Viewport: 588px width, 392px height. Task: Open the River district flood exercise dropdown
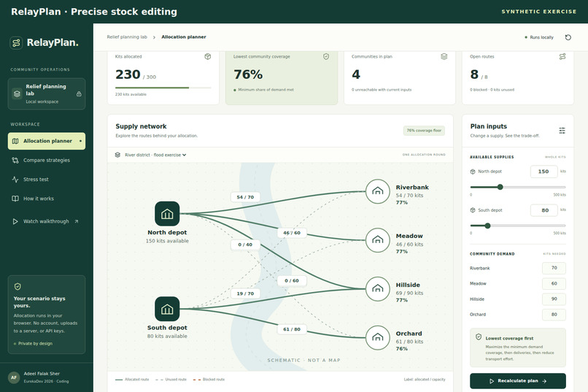point(155,155)
